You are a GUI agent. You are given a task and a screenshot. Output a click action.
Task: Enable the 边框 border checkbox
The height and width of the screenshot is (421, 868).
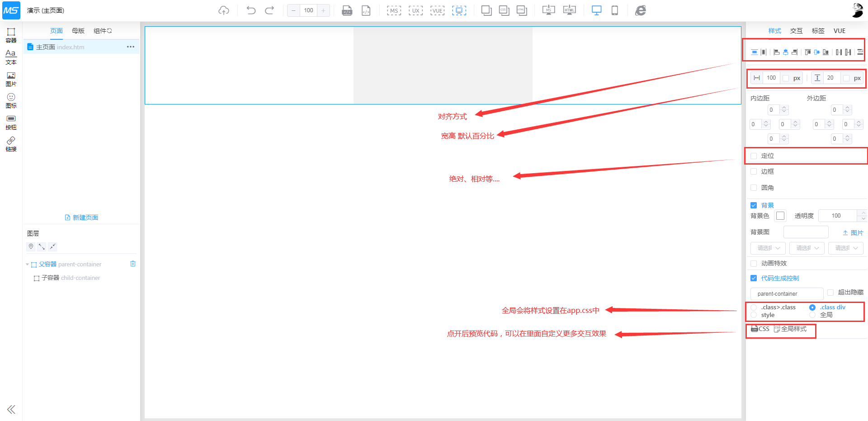[x=754, y=171]
